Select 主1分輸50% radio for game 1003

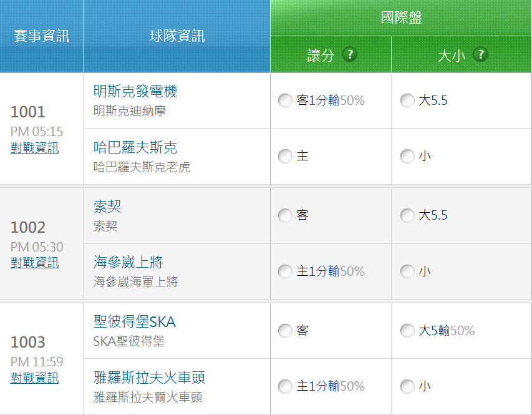tap(285, 387)
